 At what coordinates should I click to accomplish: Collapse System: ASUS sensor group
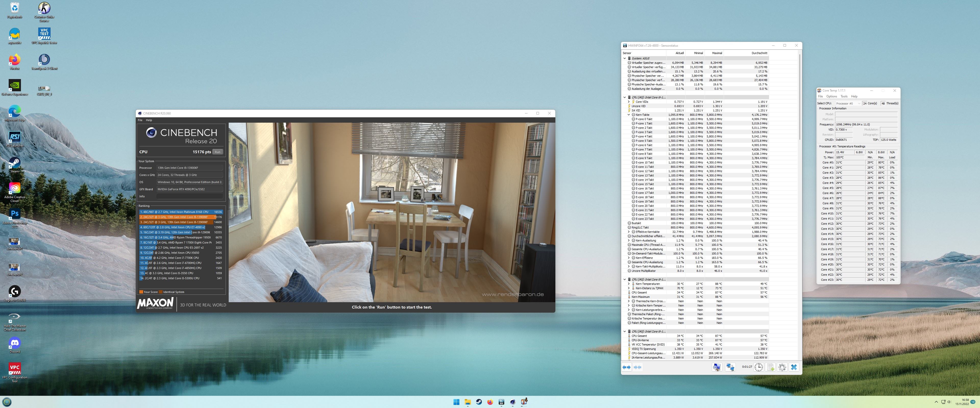(625, 59)
